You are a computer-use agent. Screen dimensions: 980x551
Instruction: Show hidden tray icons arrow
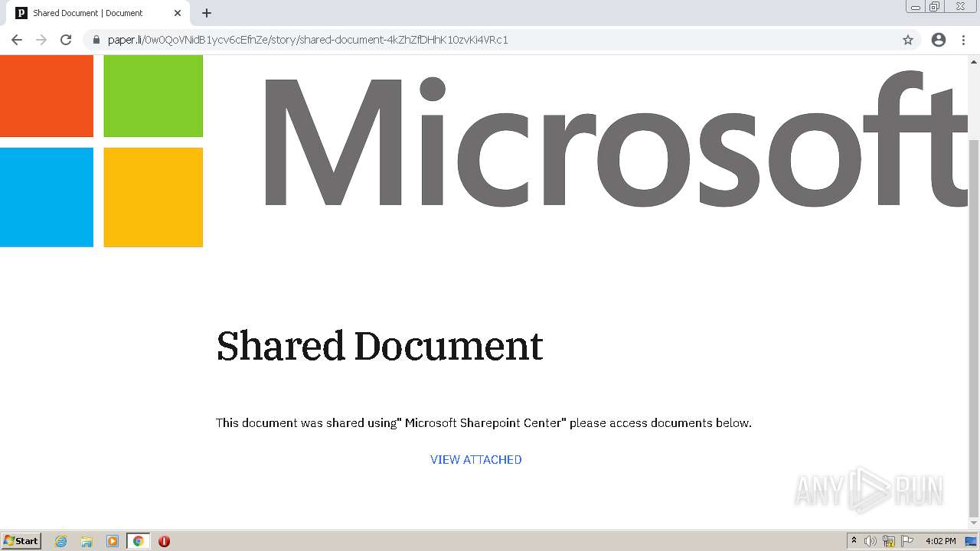coord(854,541)
